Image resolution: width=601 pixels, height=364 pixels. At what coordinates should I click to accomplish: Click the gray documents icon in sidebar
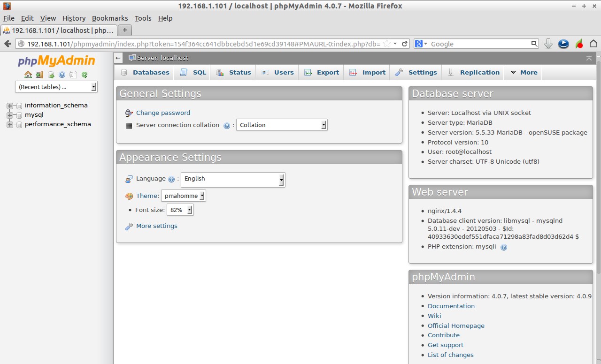click(x=73, y=75)
